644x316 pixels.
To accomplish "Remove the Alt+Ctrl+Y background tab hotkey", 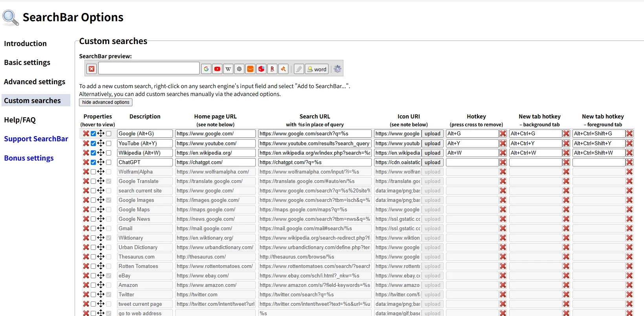I will click(x=566, y=143).
